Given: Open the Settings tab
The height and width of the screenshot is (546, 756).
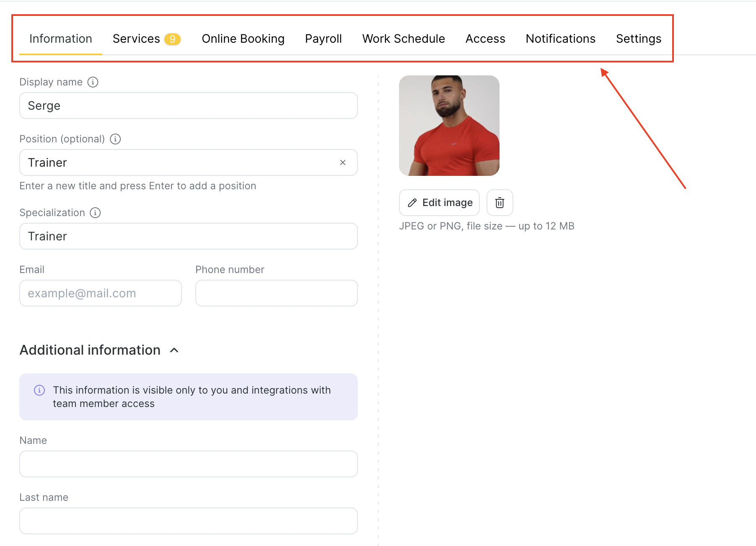Looking at the screenshot, I should (x=638, y=39).
